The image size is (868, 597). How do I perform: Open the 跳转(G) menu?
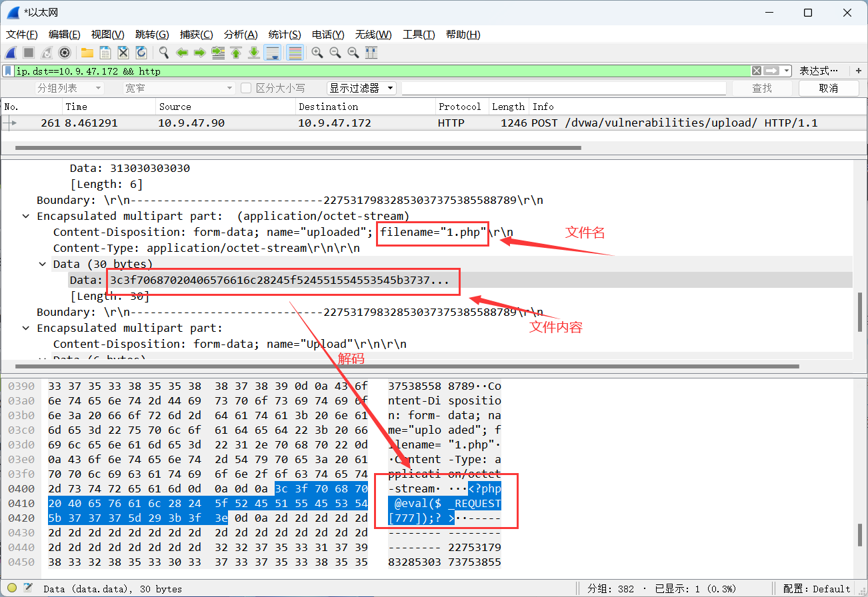click(152, 35)
